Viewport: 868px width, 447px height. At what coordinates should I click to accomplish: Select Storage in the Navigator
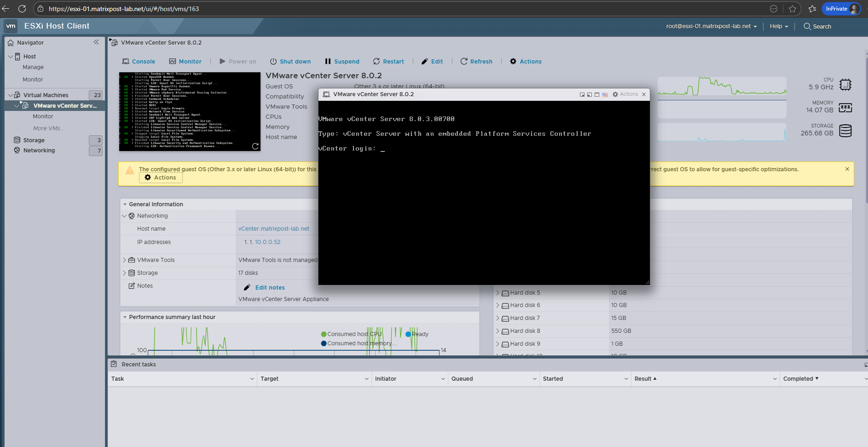pos(34,140)
